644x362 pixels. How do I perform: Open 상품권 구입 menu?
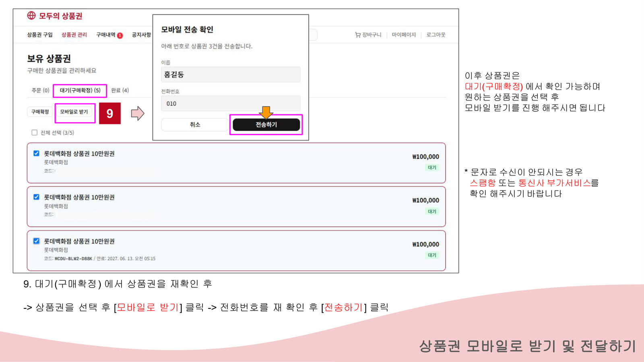click(x=40, y=35)
